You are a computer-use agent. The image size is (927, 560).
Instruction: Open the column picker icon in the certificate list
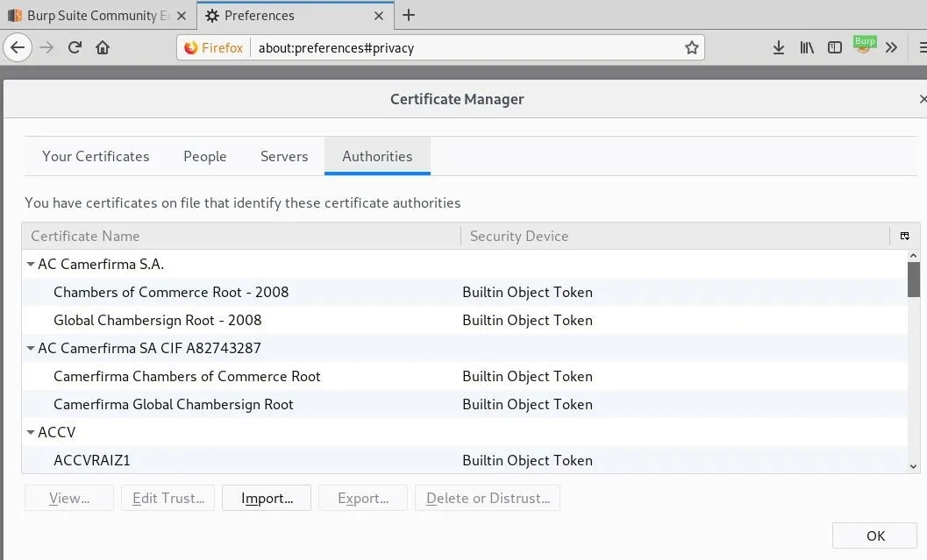click(x=904, y=236)
